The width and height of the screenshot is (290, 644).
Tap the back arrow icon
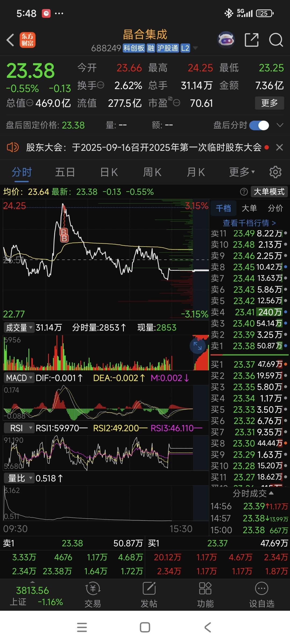(10, 40)
